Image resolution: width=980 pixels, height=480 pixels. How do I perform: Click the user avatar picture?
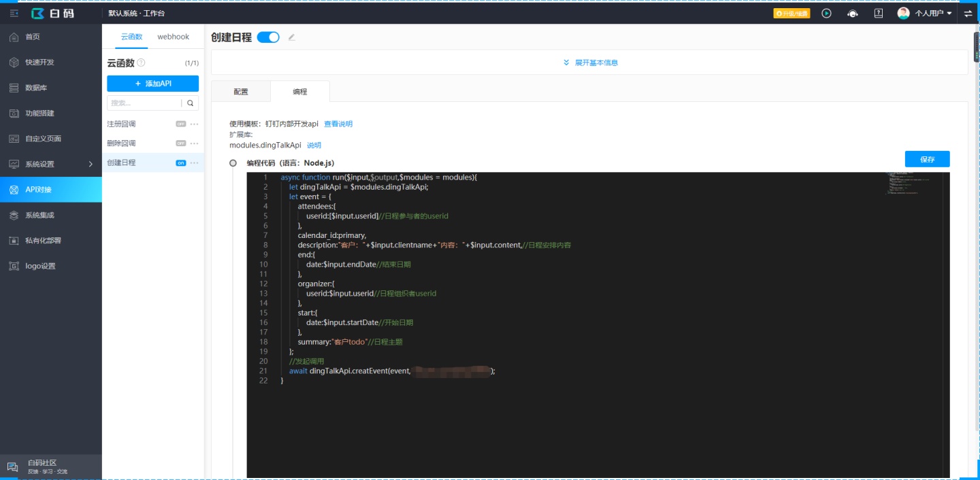[903, 13]
